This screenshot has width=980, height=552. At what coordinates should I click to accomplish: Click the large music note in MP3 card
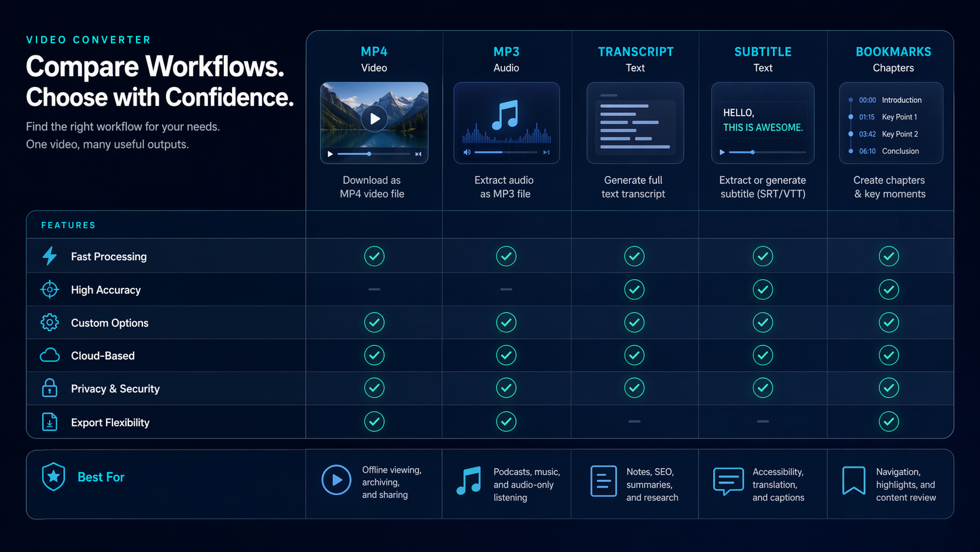(505, 115)
